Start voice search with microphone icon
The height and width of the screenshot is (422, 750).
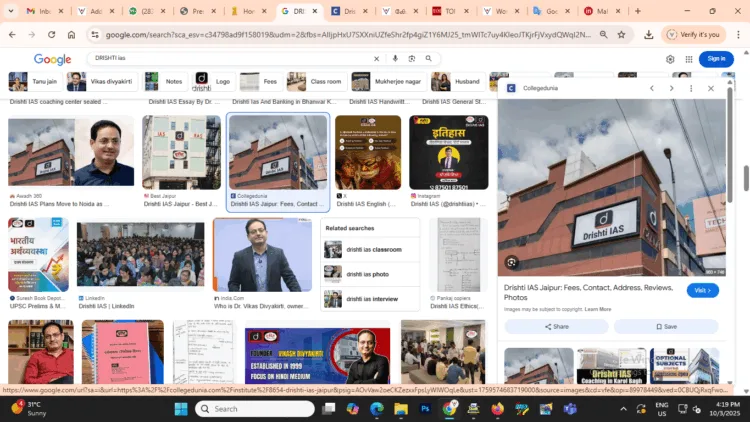coord(394,59)
